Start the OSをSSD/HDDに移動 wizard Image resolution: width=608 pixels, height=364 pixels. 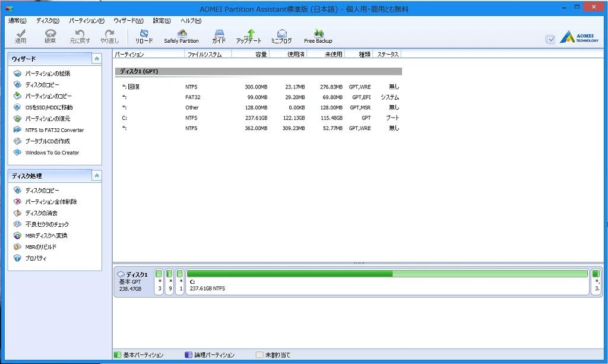(43, 107)
